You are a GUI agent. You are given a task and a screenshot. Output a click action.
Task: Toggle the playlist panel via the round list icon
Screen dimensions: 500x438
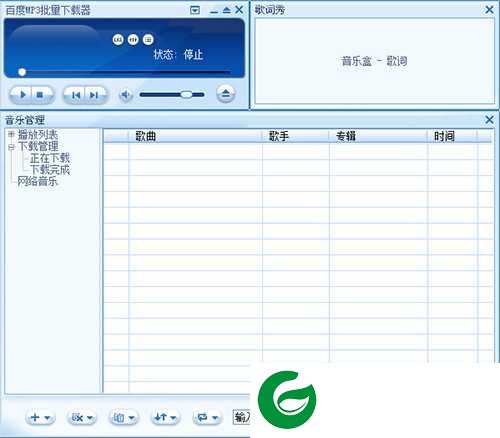148,40
